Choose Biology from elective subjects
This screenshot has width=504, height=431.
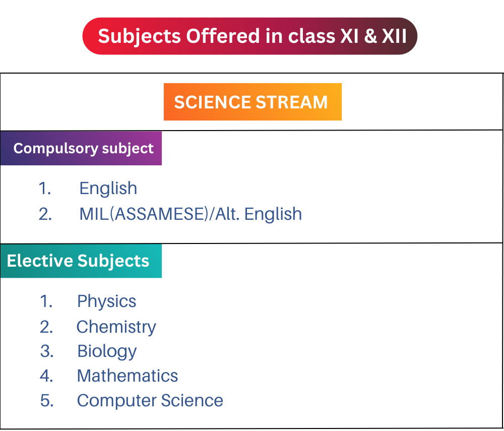click(107, 351)
